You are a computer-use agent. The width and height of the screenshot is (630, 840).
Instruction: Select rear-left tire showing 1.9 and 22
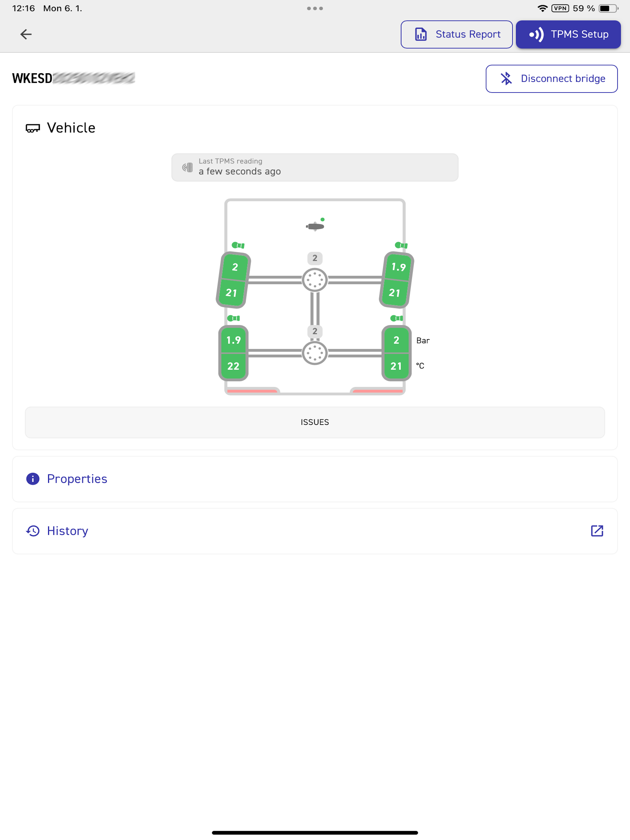(233, 353)
